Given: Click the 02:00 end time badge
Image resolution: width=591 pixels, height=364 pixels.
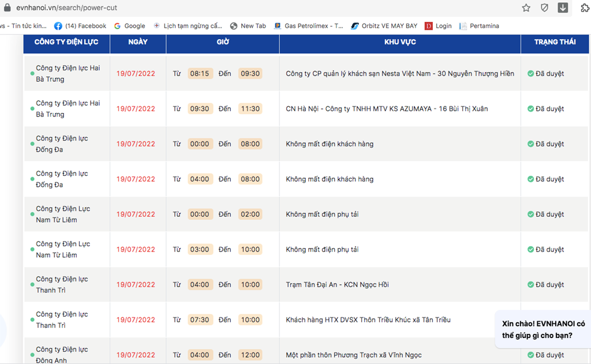Looking at the screenshot, I should tap(250, 215).
